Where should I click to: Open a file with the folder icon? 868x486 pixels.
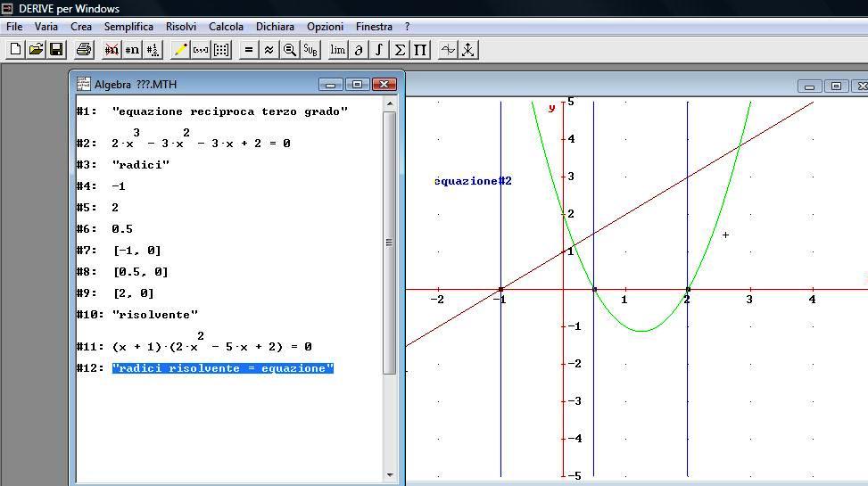click(x=36, y=50)
